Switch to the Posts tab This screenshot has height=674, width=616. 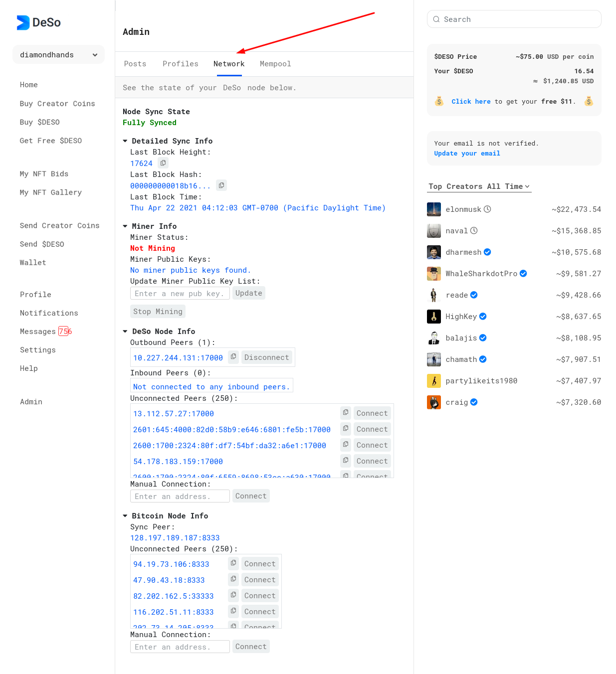(135, 64)
